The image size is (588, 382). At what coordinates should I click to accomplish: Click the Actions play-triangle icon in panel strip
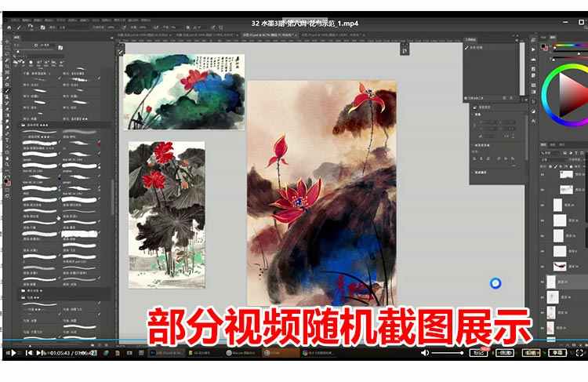click(x=533, y=49)
